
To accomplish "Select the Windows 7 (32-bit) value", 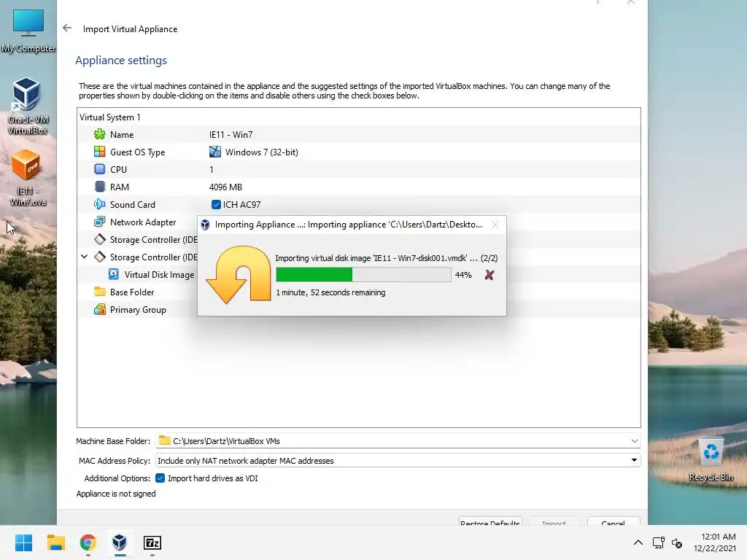I will coord(262,152).
